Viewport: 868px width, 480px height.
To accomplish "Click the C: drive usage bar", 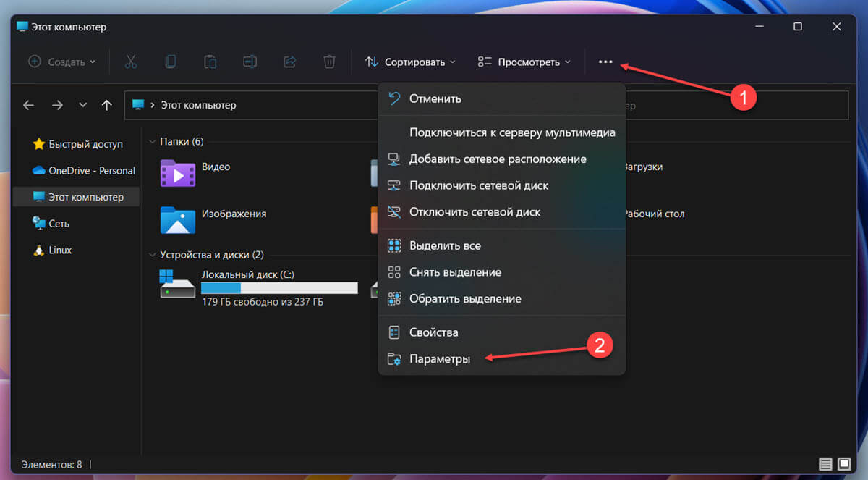I will 279,288.
